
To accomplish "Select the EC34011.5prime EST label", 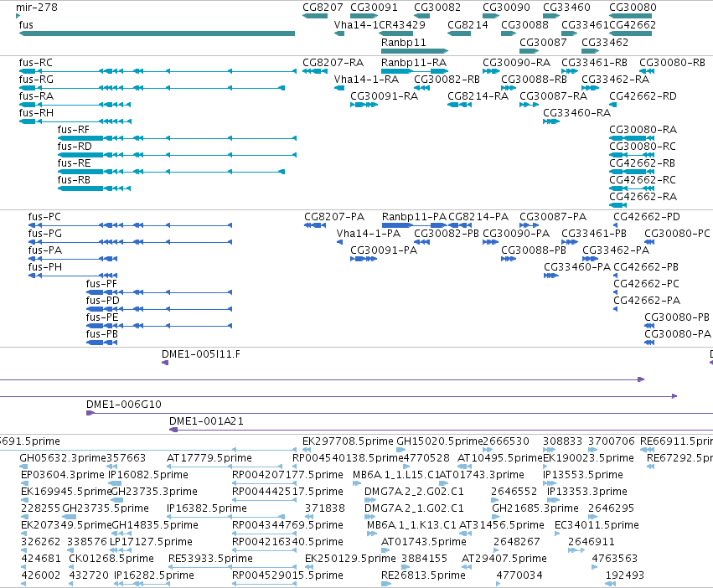I will (597, 525).
